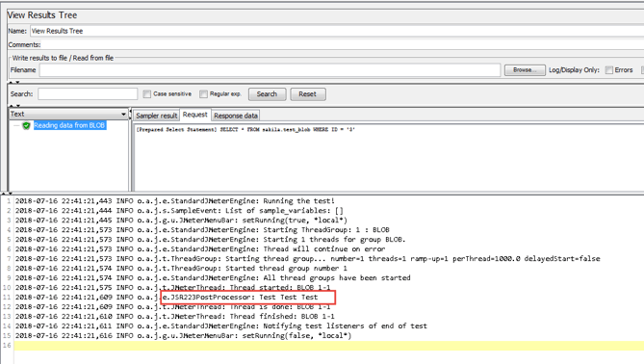Toggle the Case sensitive checkbox

(147, 94)
